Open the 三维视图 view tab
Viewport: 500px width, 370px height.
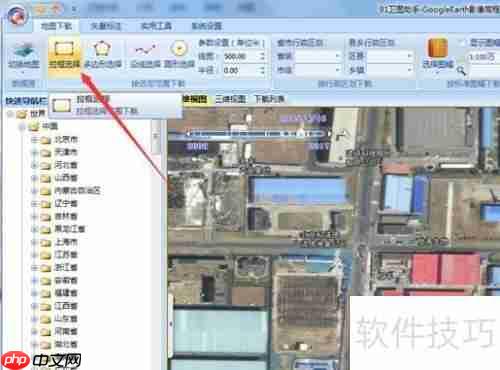click(231, 99)
